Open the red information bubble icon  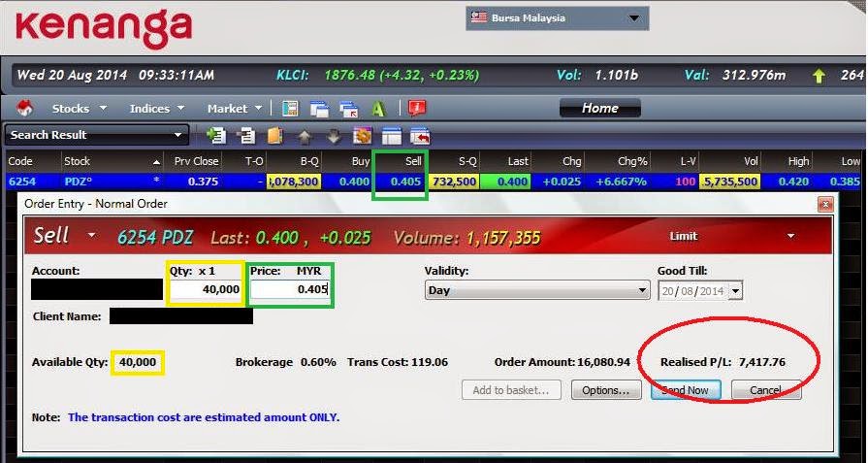(x=416, y=108)
